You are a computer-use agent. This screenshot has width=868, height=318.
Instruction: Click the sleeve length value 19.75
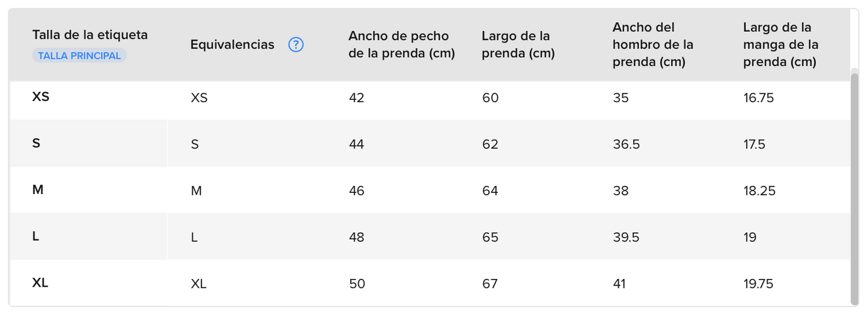[758, 284]
